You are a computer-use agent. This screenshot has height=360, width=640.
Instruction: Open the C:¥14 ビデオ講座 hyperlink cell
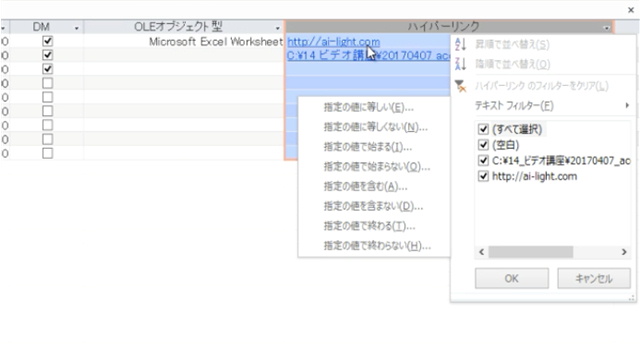(369, 56)
